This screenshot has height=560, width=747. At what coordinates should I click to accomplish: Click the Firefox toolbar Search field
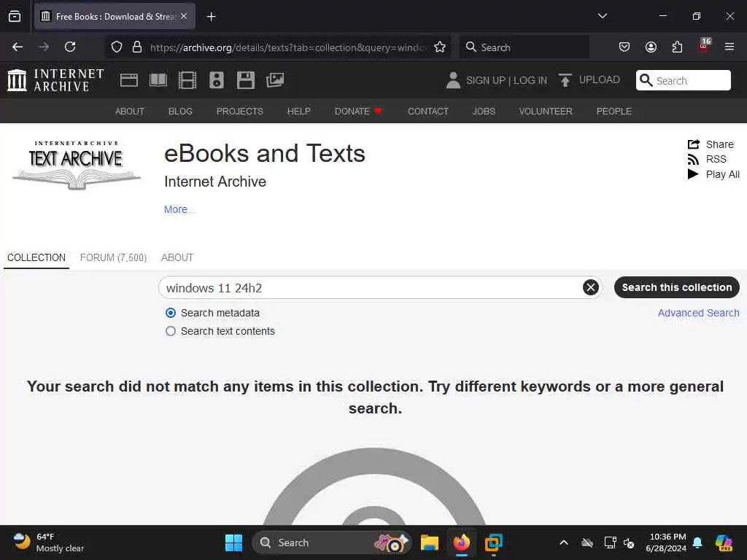[524, 47]
